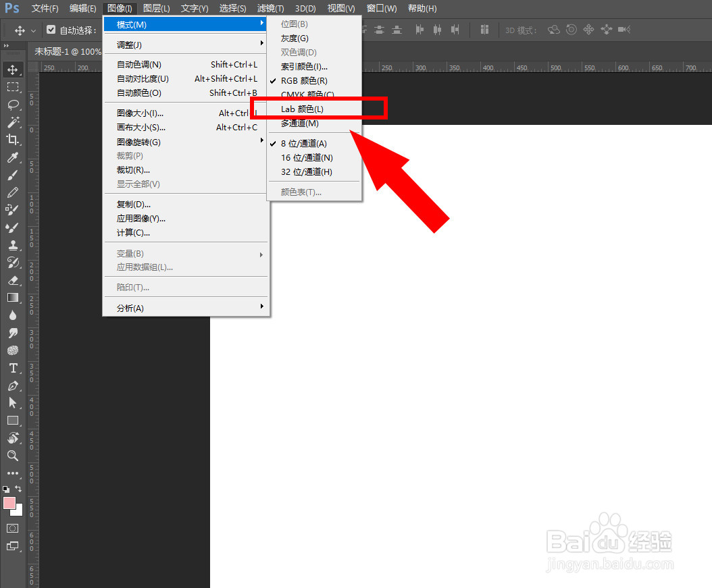Select the Crop tool
Image resolution: width=712 pixels, height=588 pixels.
(x=13, y=140)
